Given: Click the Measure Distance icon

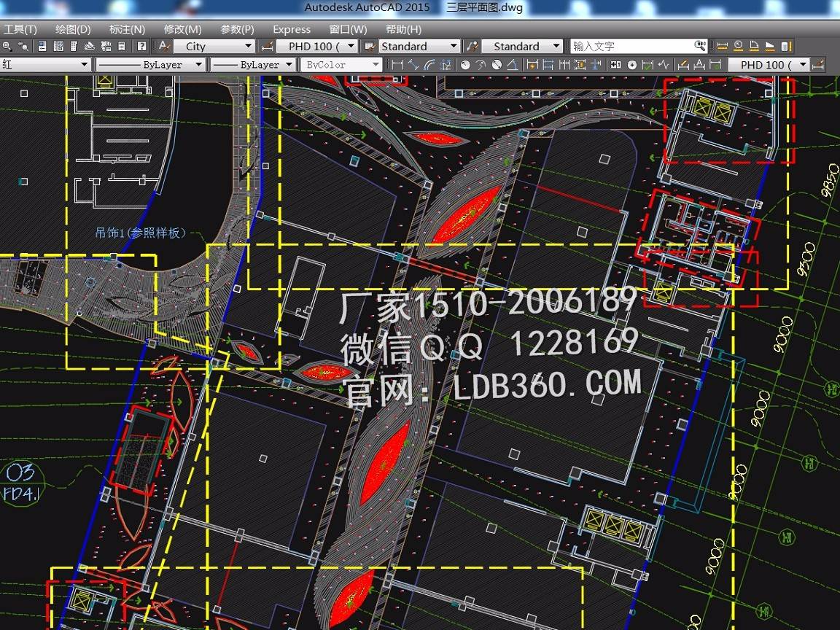Looking at the screenshot, I should tap(722, 46).
